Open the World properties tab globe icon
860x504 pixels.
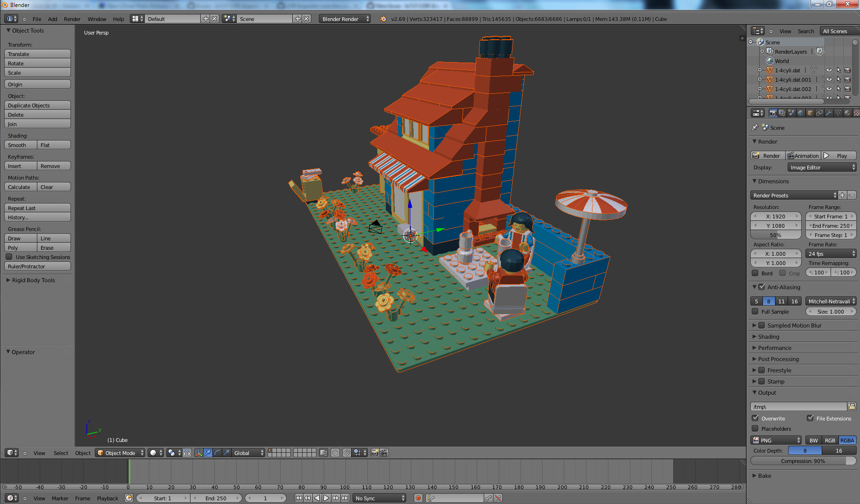[x=801, y=113]
